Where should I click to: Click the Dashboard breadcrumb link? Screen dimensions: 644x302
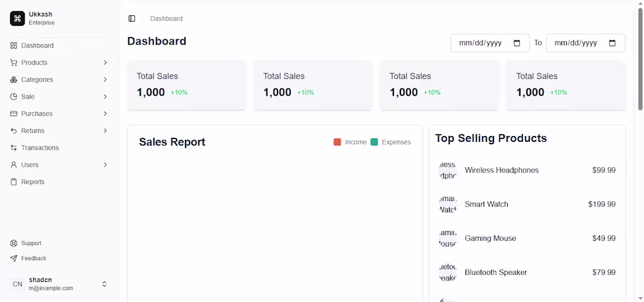(x=166, y=19)
